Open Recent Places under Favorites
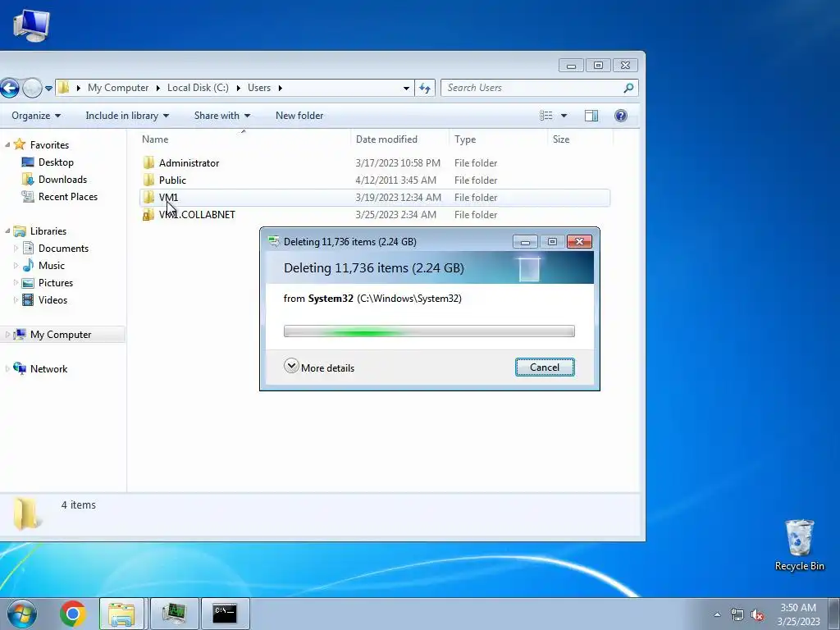Viewport: 840px width, 630px height. [67, 197]
